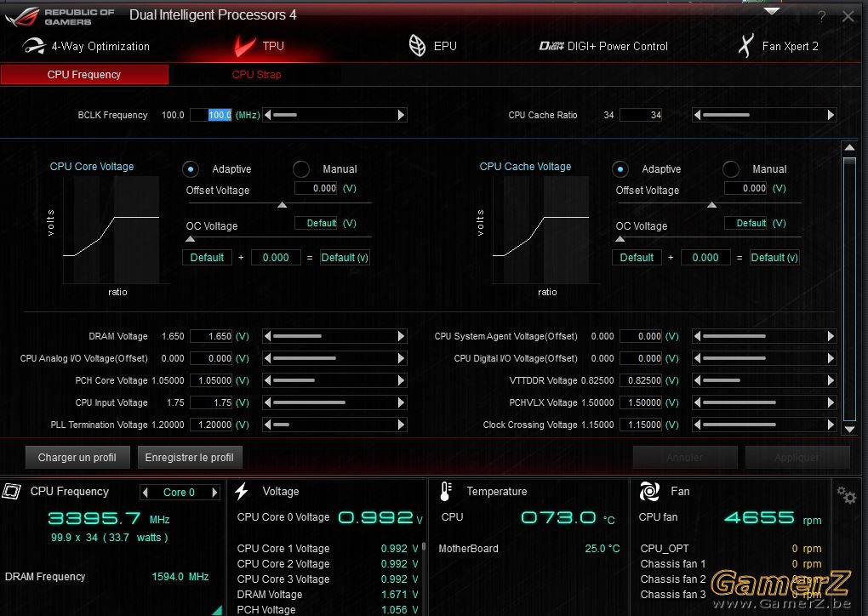Click the Temperature thermometer icon
Viewport: 868px width, 616px height.
(446, 492)
